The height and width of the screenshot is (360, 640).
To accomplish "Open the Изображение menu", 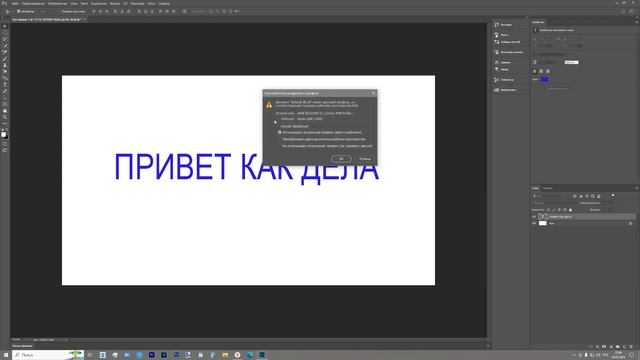I will 57,3.
